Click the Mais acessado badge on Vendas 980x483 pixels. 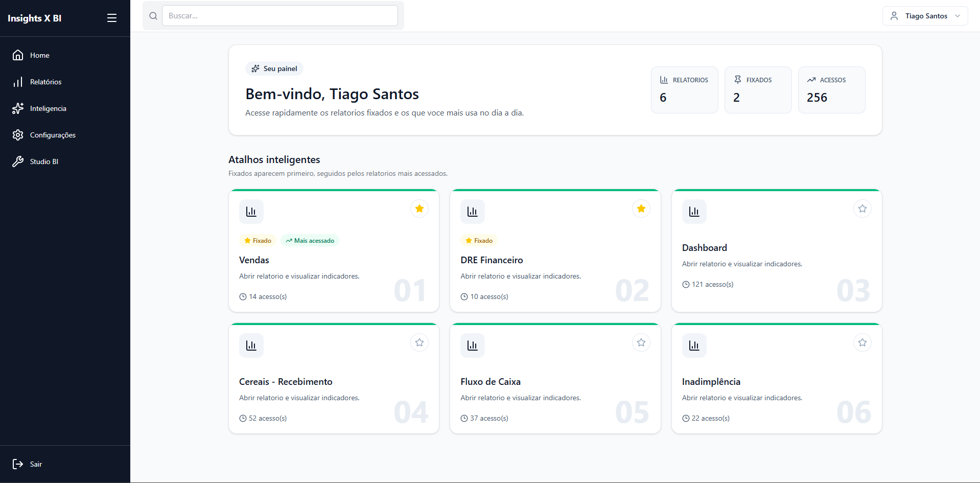coord(310,241)
